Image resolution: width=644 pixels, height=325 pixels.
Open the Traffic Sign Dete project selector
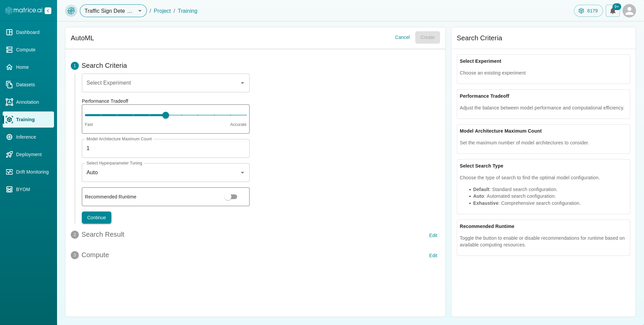[113, 11]
